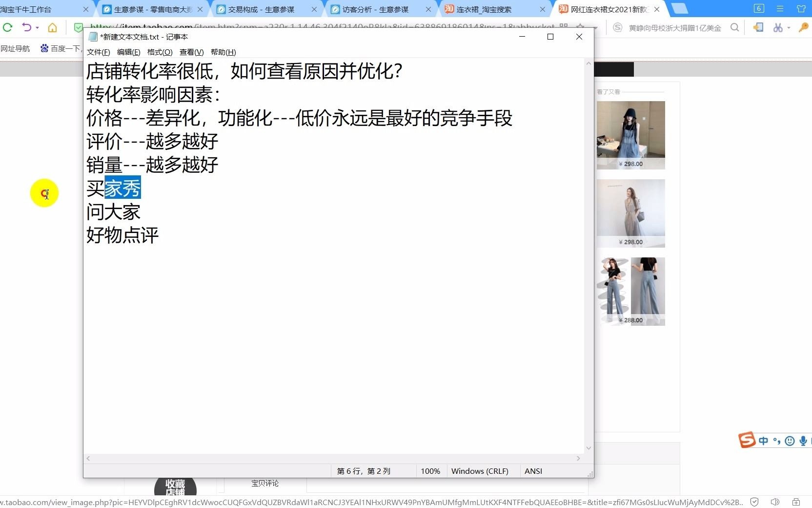Click the line 好物点评
Screen dimensions: 812x508
122,235
